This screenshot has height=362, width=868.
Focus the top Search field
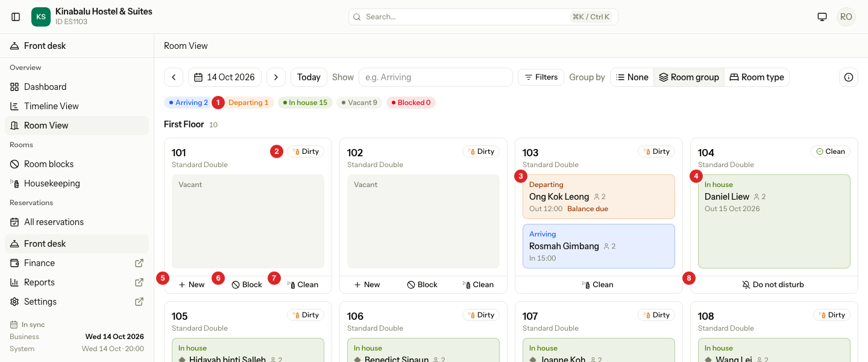[483, 17]
